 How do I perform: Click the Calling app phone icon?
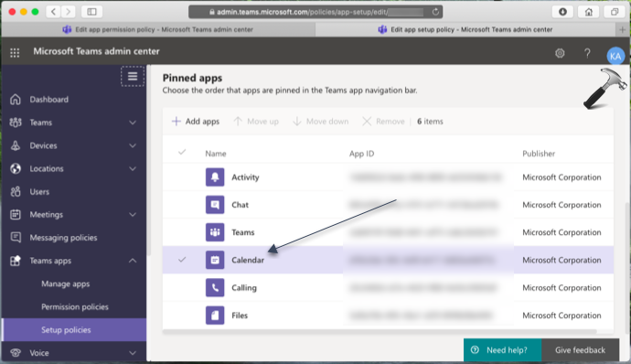pos(215,287)
